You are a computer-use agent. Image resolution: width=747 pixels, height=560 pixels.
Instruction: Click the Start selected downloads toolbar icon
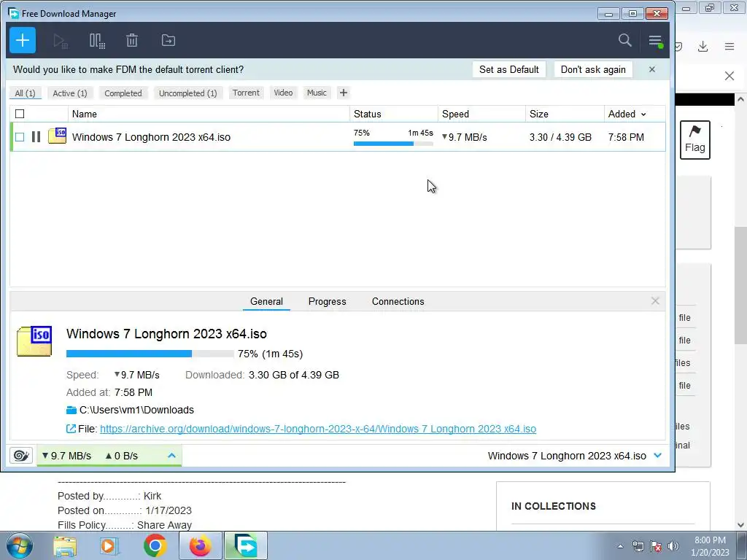(61, 41)
